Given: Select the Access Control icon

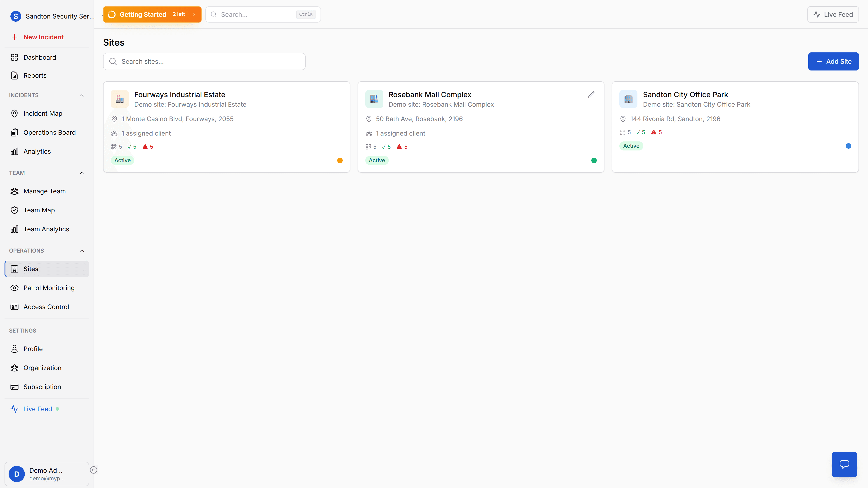Looking at the screenshot, I should tap(14, 307).
